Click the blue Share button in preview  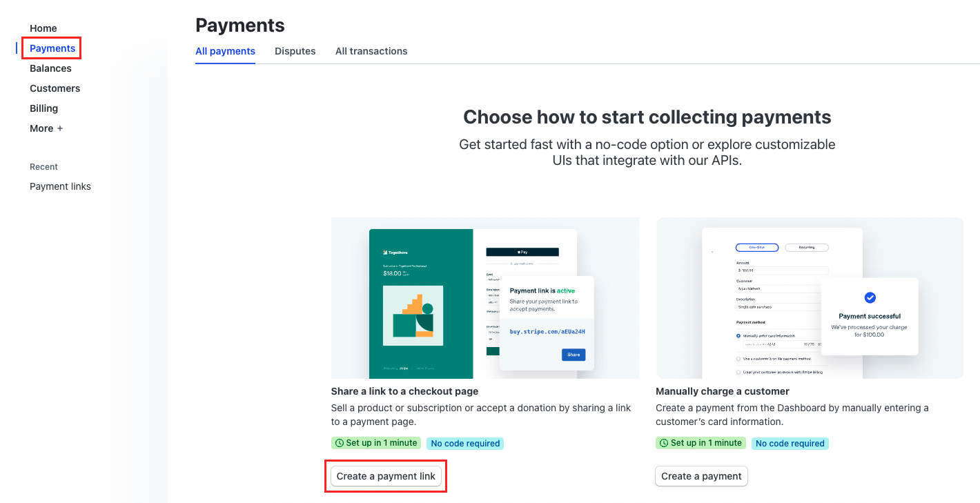pyautogui.click(x=574, y=355)
